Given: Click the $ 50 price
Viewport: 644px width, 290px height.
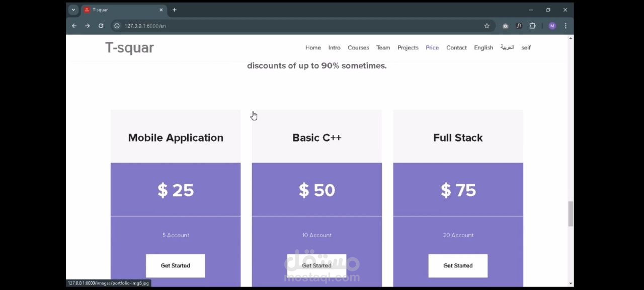Looking at the screenshot, I should (317, 190).
